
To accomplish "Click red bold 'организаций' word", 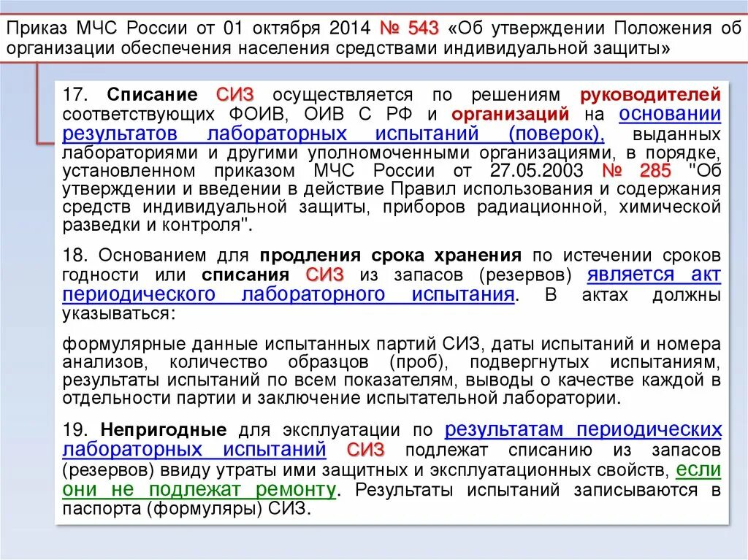I will (x=511, y=114).
